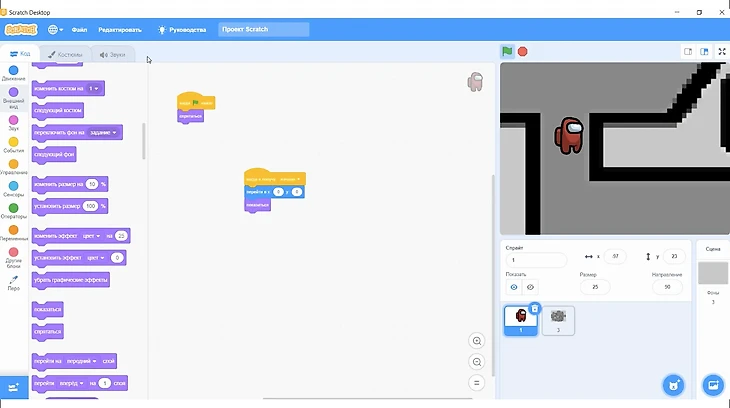The width and height of the screenshot is (730, 408).
Task: Switch to small stage layout
Action: 688,52
